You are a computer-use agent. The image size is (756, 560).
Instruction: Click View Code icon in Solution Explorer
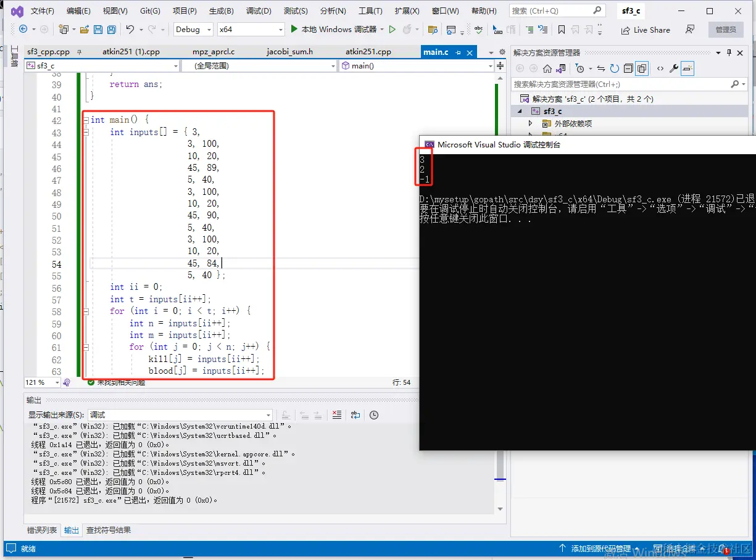click(660, 68)
